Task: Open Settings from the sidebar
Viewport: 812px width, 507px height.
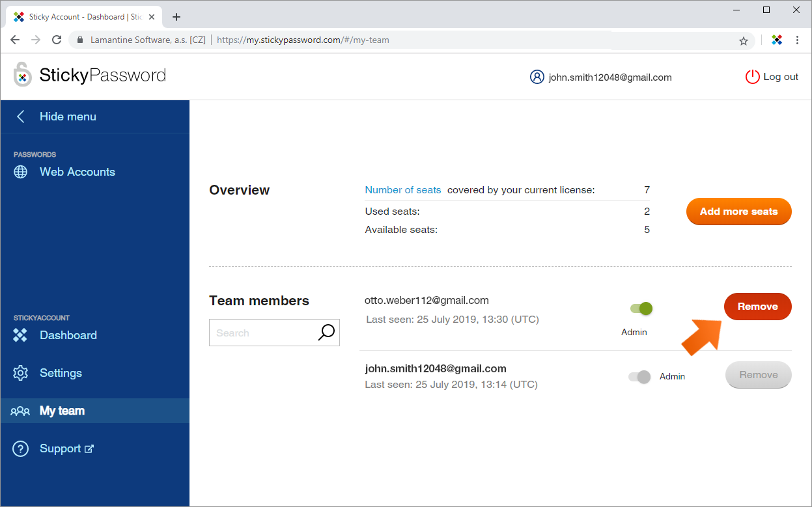Action: click(x=61, y=373)
